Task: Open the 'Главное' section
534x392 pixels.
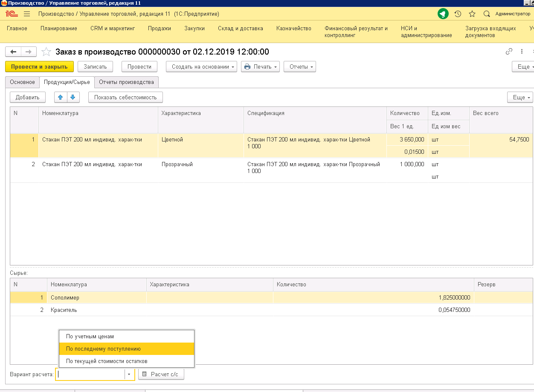Action: [17, 29]
